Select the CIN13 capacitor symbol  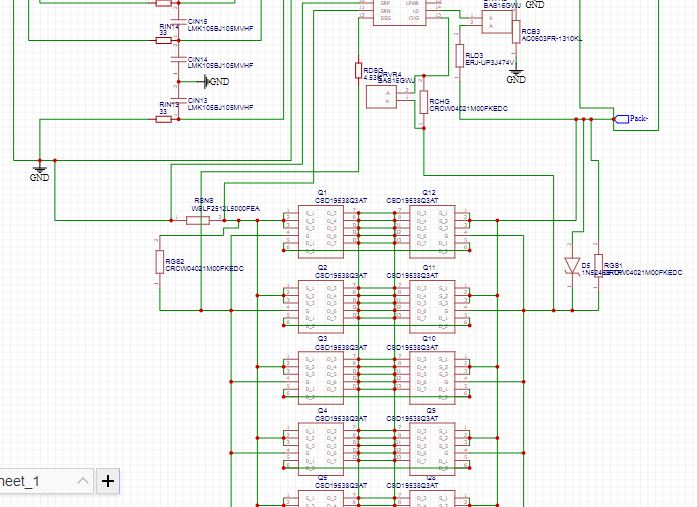pos(179,100)
